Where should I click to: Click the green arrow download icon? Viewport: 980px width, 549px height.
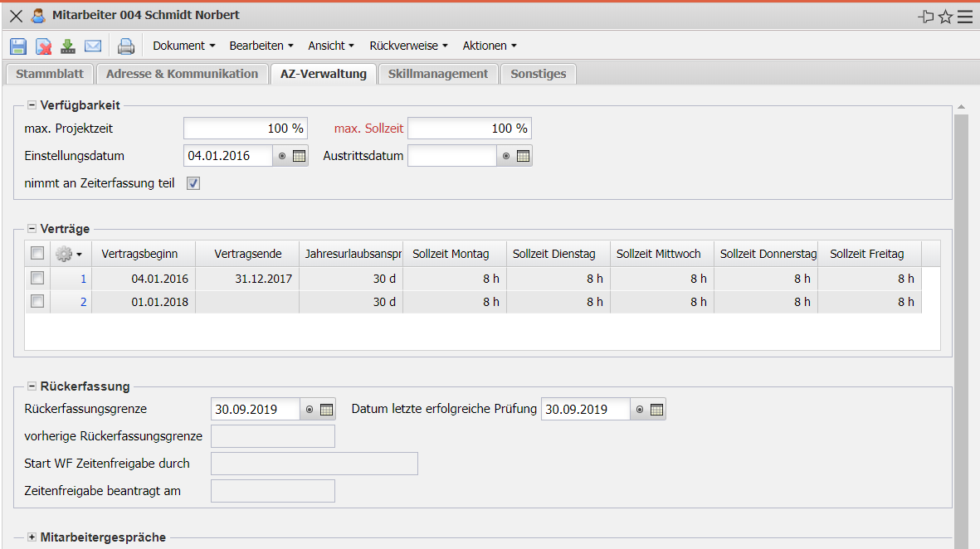coord(68,46)
